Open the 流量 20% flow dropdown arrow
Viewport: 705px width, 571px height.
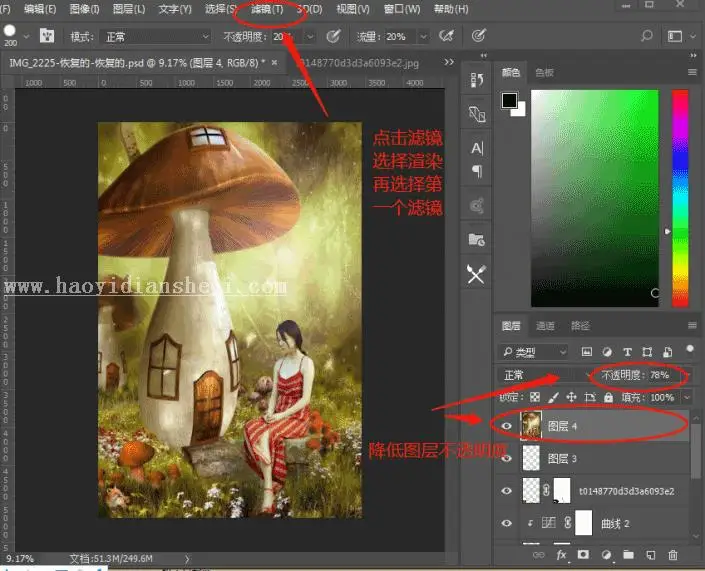423,36
